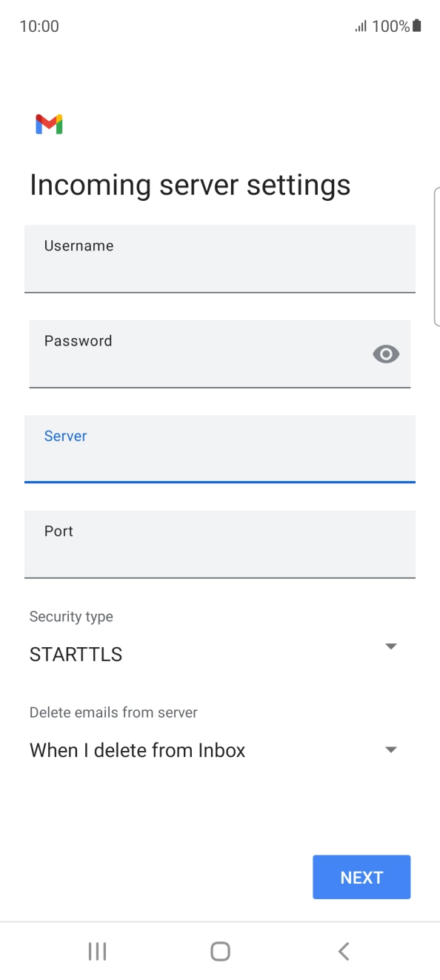Focus the Port input field

219,544
